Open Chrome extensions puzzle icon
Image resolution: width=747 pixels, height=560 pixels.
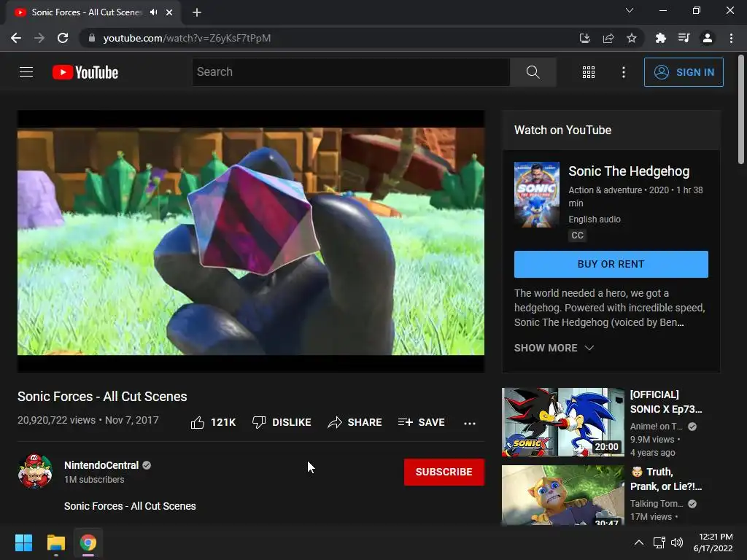click(660, 38)
